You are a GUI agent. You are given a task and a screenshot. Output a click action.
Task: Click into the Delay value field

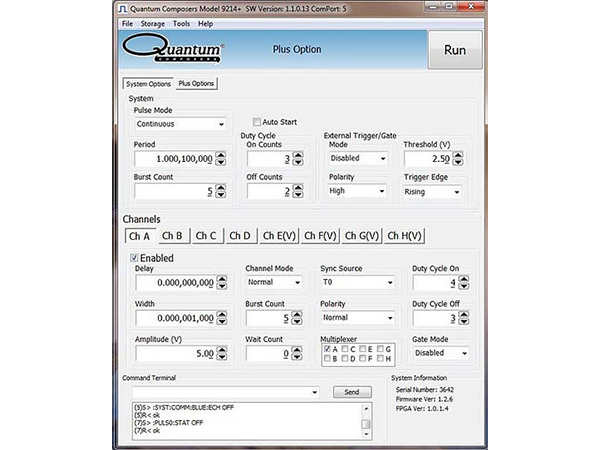pos(176,283)
